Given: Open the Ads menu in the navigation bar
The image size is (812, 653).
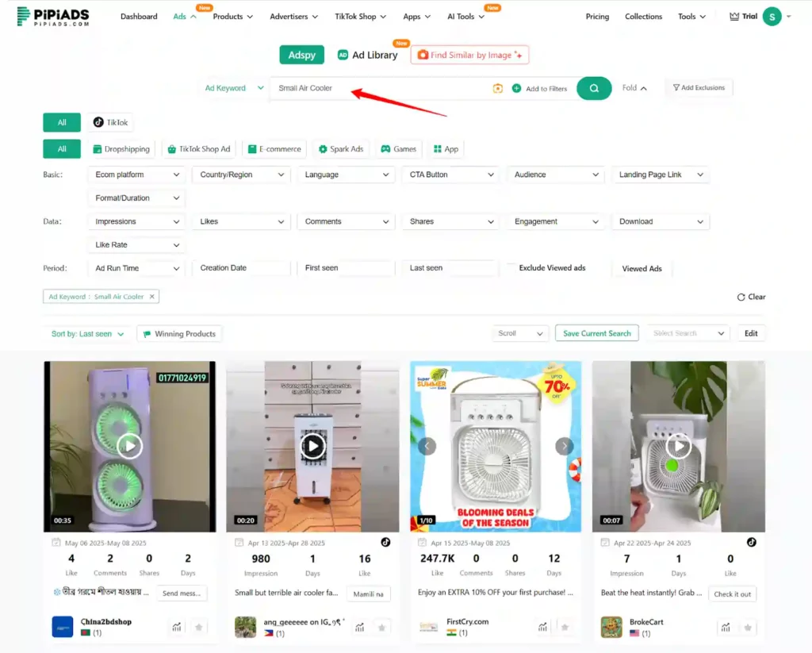Looking at the screenshot, I should point(183,15).
